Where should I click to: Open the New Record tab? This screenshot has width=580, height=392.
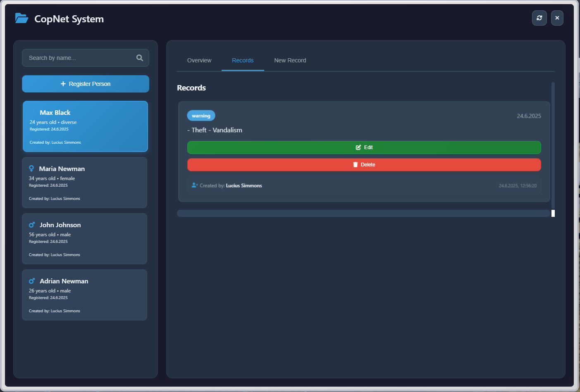[x=290, y=60]
